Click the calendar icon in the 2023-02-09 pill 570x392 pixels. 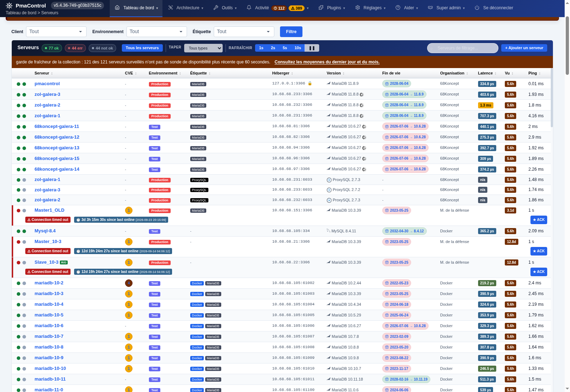pyautogui.click(x=387, y=336)
